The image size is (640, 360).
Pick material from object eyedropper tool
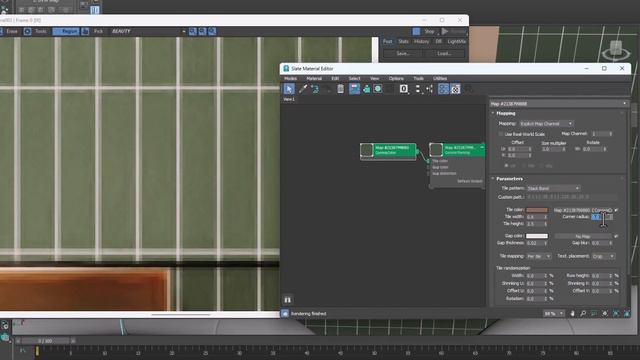pos(302,89)
